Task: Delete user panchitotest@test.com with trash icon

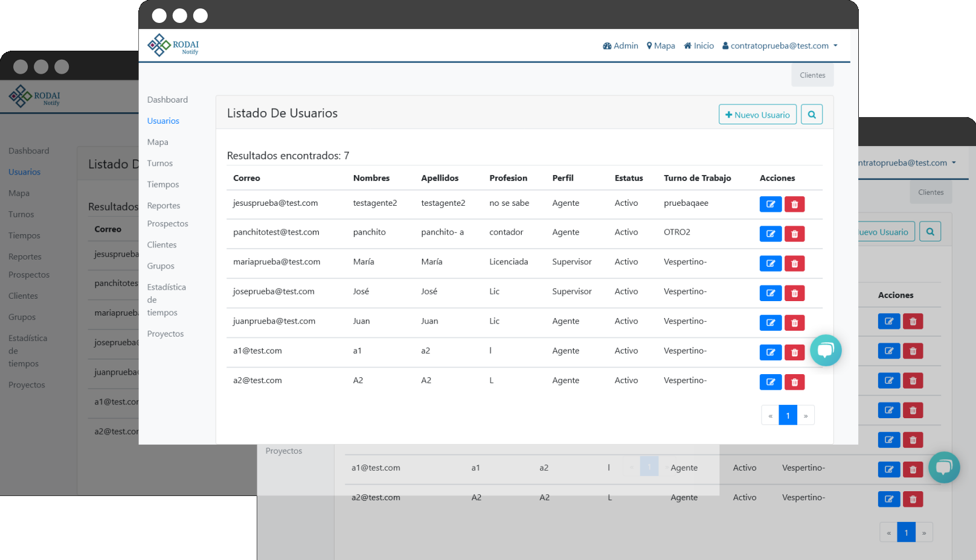Action: 794,234
